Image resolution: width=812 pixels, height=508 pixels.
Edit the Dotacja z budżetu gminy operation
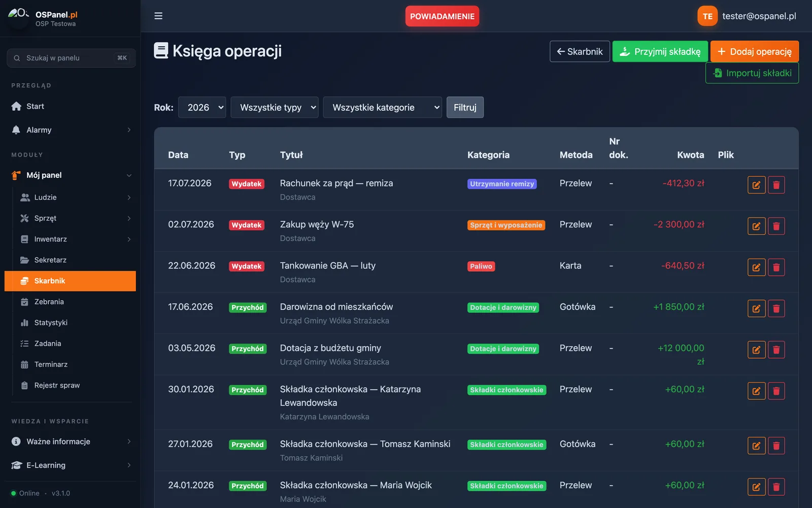(x=756, y=350)
